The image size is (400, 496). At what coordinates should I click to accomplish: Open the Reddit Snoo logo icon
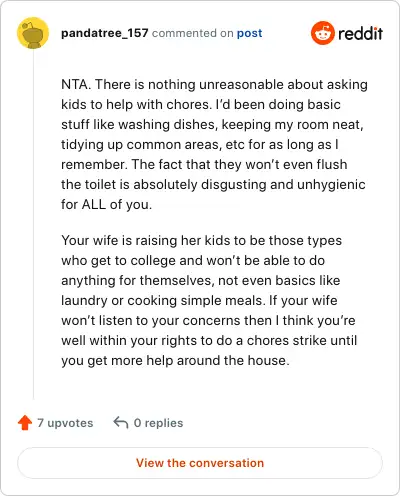coord(322,33)
